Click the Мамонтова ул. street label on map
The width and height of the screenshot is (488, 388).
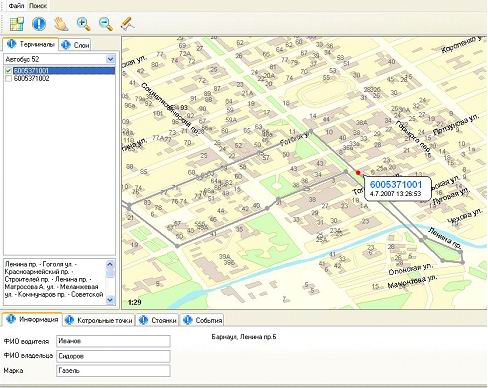click(412, 282)
